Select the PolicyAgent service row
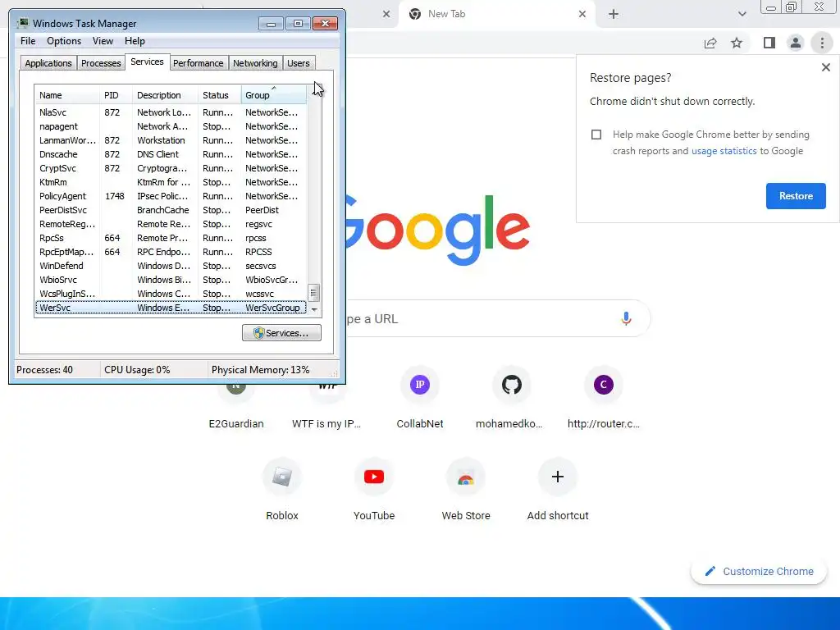The width and height of the screenshot is (840, 630). point(171,196)
